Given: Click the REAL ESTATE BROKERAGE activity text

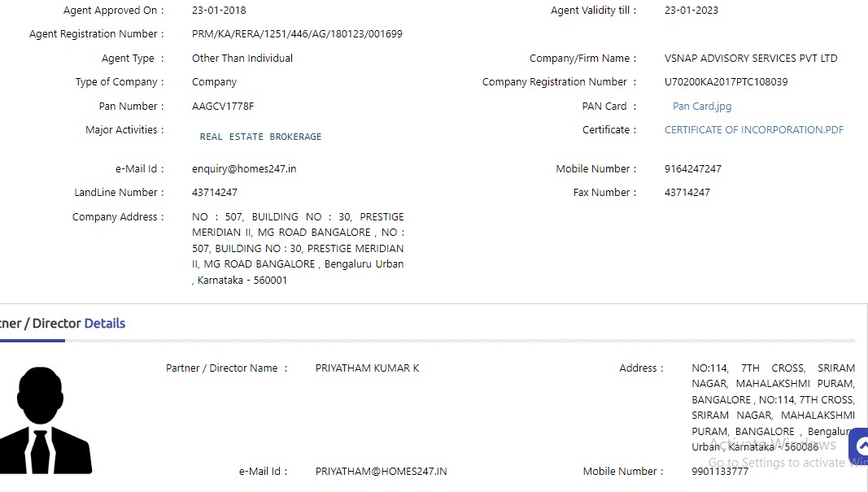Looking at the screenshot, I should coord(261,137).
